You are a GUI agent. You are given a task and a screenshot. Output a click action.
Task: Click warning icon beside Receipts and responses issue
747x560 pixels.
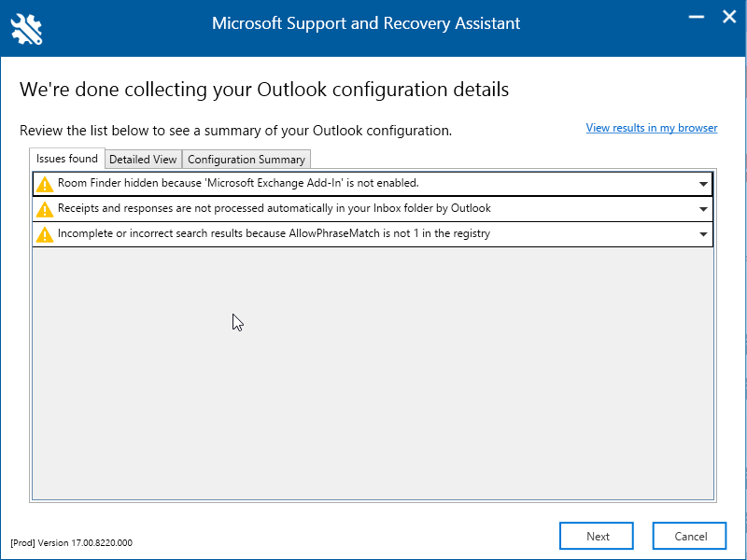[45, 209]
